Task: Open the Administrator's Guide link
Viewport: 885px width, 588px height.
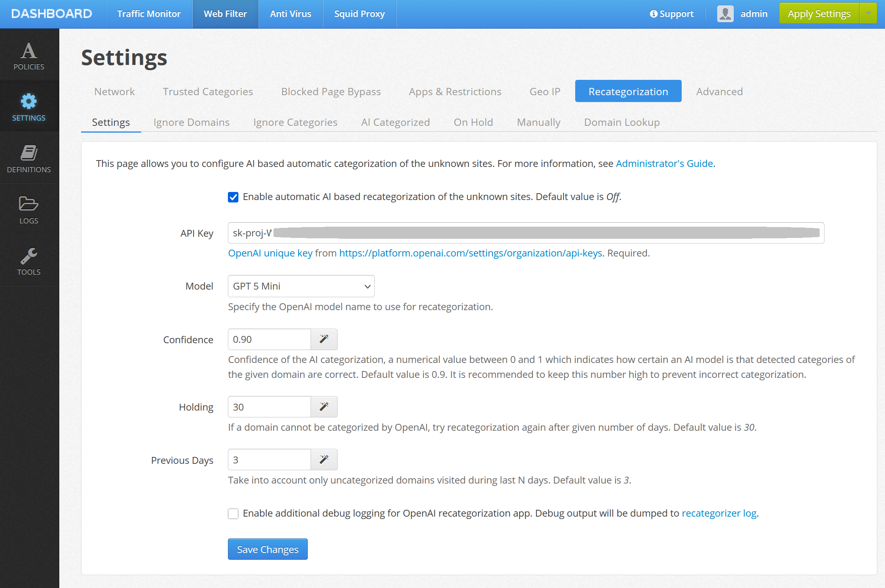Action: point(664,163)
